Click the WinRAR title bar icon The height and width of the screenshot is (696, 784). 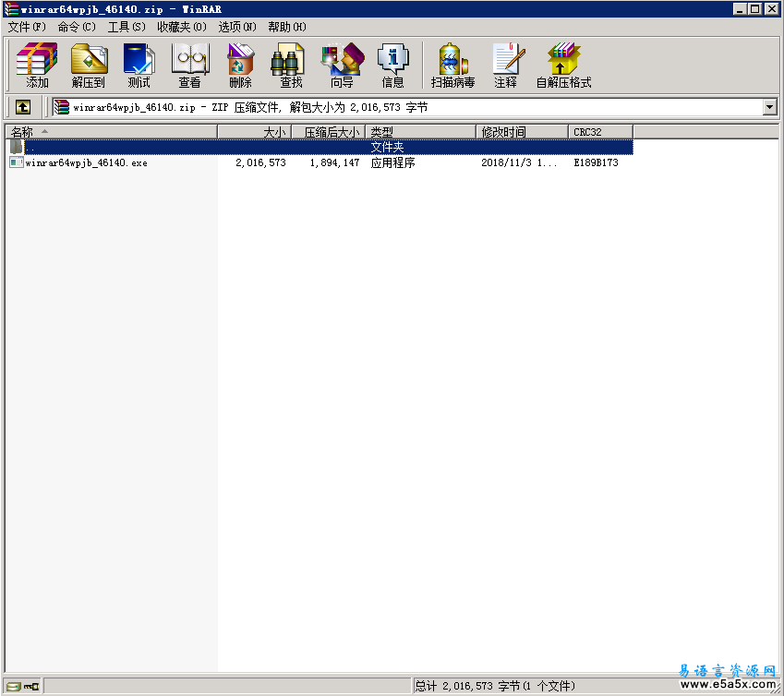[x=11, y=9]
